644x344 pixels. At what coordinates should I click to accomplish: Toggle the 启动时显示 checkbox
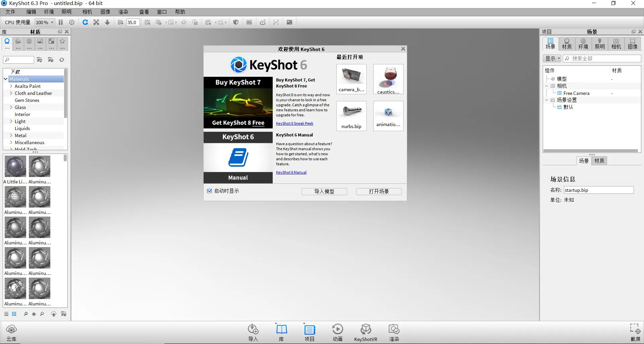click(x=210, y=191)
